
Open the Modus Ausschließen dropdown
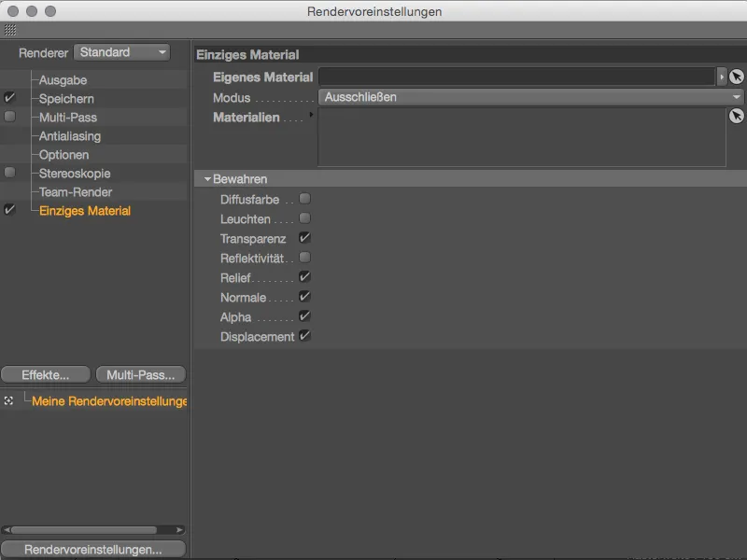click(x=530, y=97)
